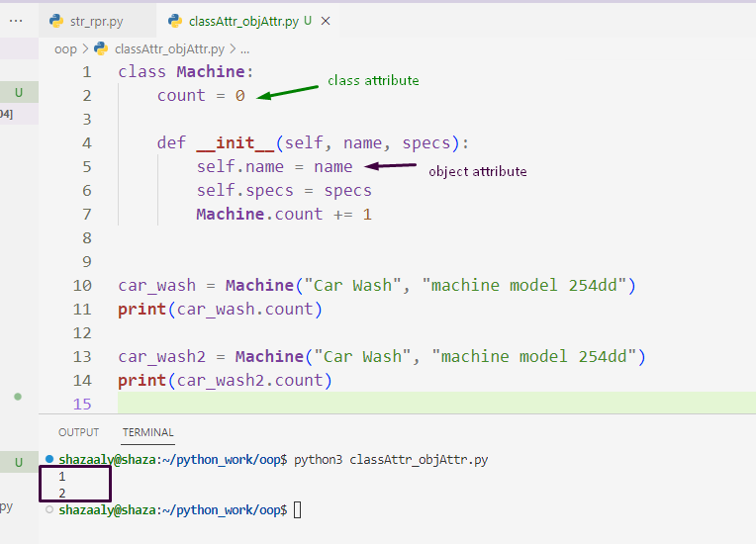Click on 'print(car_wash.count)' line
The width and height of the screenshot is (756, 544).
pyautogui.click(x=221, y=310)
